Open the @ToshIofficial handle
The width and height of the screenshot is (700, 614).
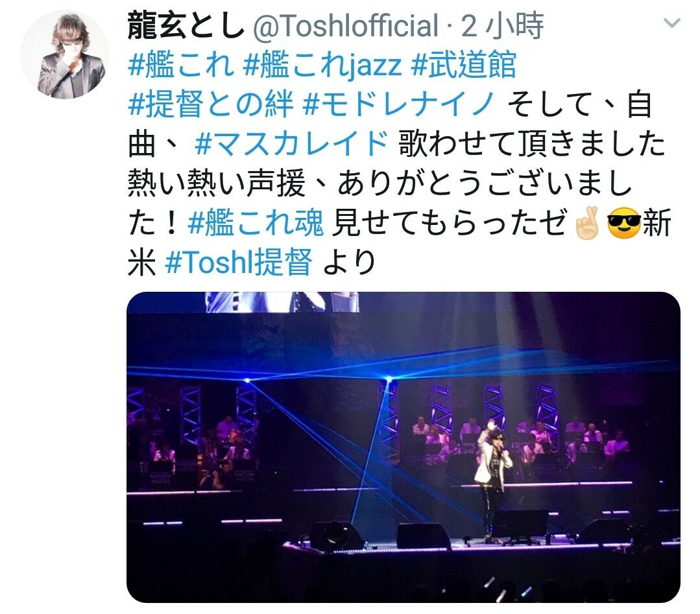point(346,26)
